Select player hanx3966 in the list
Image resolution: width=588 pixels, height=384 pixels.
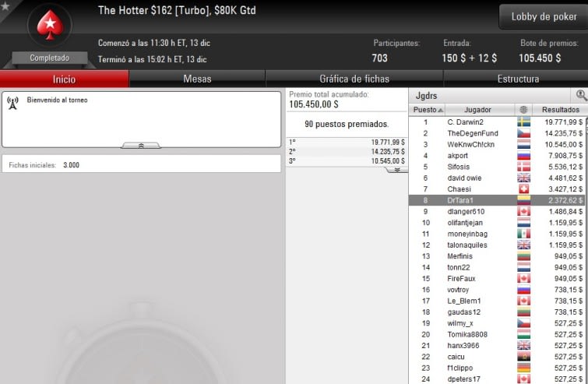coord(497,345)
